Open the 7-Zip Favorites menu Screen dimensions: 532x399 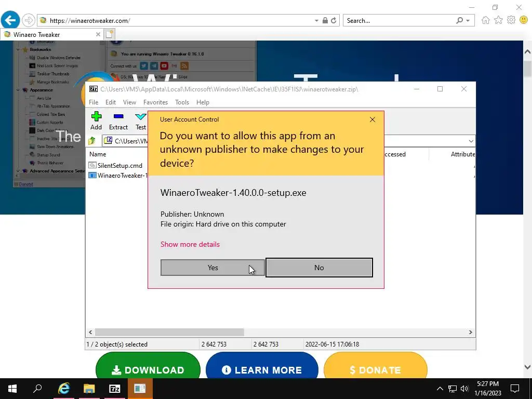click(156, 102)
